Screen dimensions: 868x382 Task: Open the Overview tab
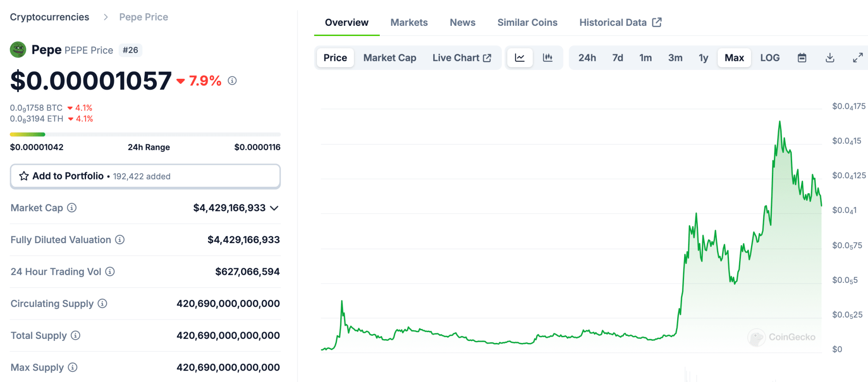pyautogui.click(x=347, y=22)
